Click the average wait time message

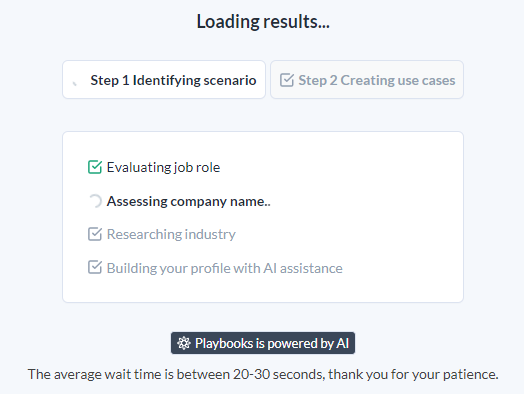263,374
